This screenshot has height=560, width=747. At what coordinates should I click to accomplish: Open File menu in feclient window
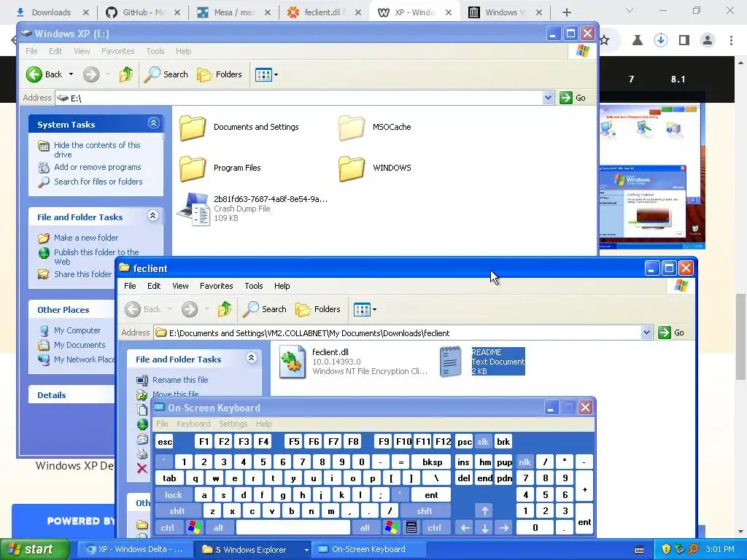click(130, 286)
